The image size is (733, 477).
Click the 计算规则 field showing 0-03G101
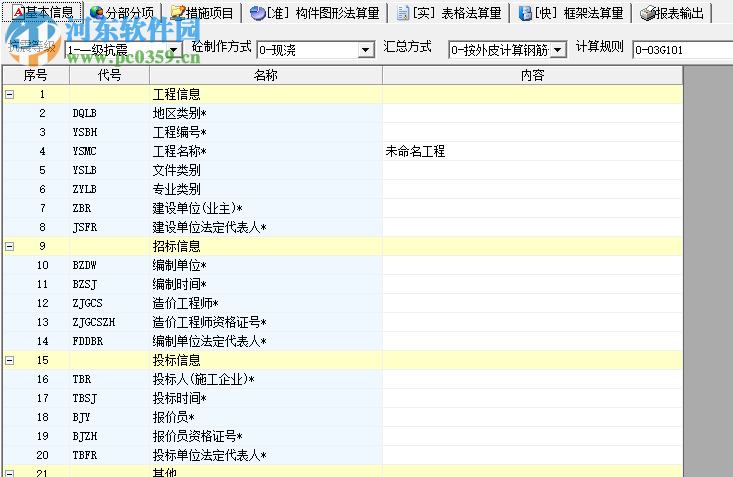point(683,50)
